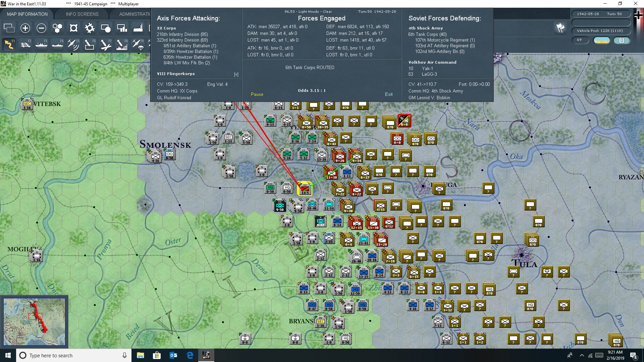Select F2 rail move mode

25,44
